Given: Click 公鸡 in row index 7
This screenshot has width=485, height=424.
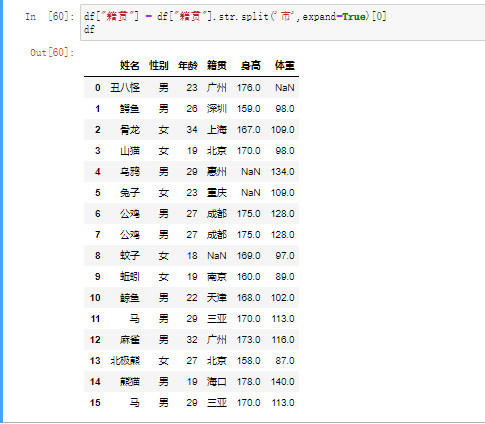Looking at the screenshot, I should (130, 235).
